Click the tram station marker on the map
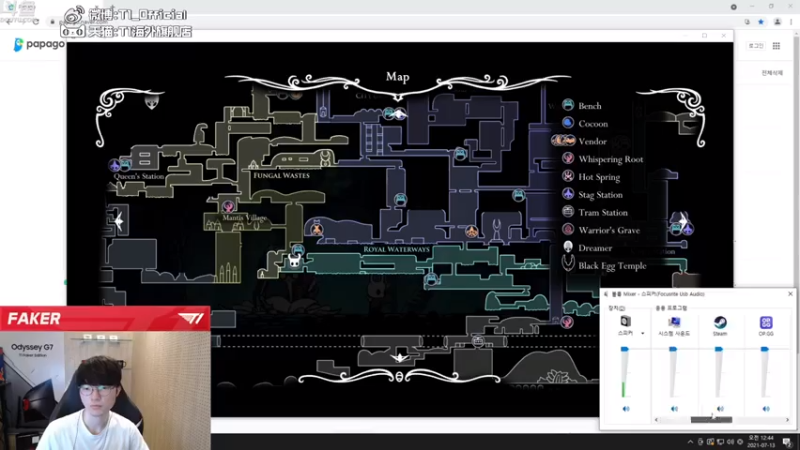Screen dimensions: 800x450 [x=478, y=340]
